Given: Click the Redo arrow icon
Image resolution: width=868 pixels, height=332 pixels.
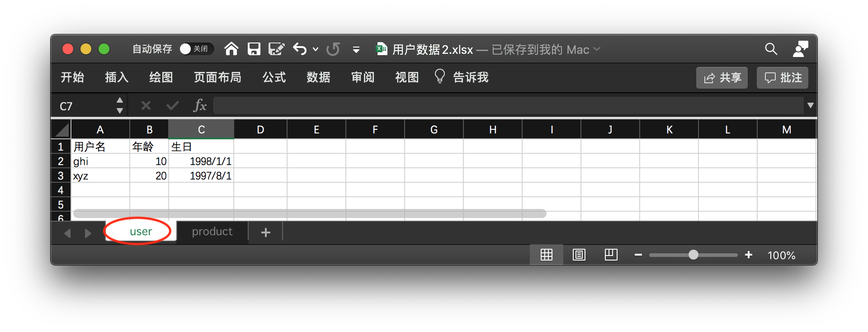Looking at the screenshot, I should click(333, 49).
